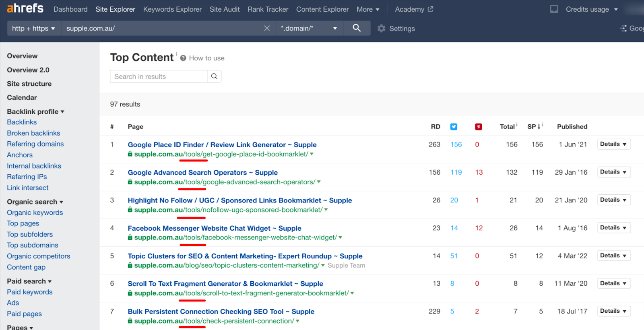Viewport: 644px width, 330px height.
Task: Select Overview 2.0 in sidebar
Action: pos(28,70)
